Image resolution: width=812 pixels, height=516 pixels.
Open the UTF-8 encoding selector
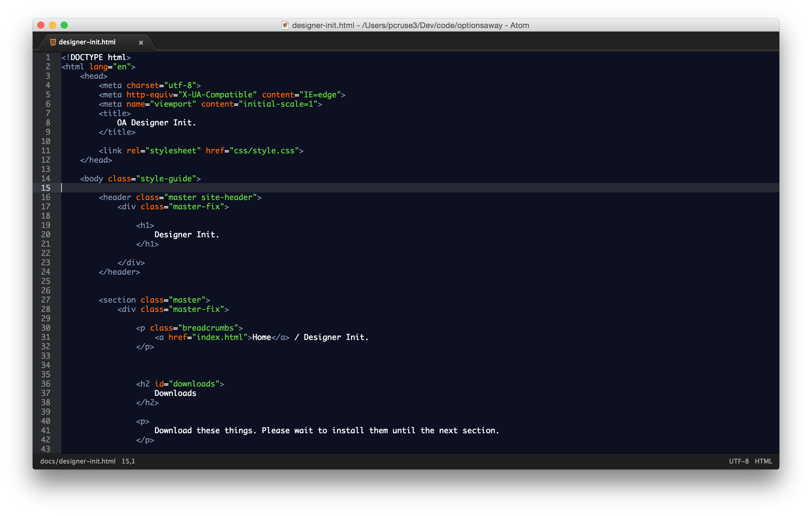point(738,461)
